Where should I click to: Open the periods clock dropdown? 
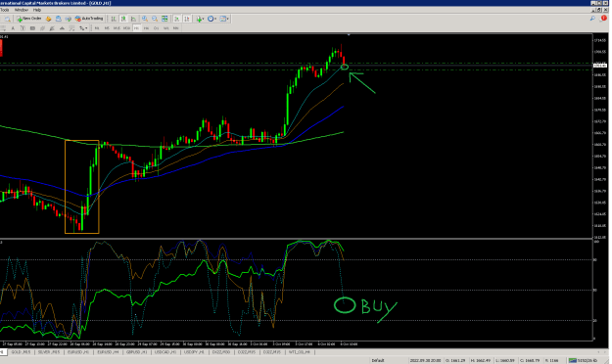(212, 19)
